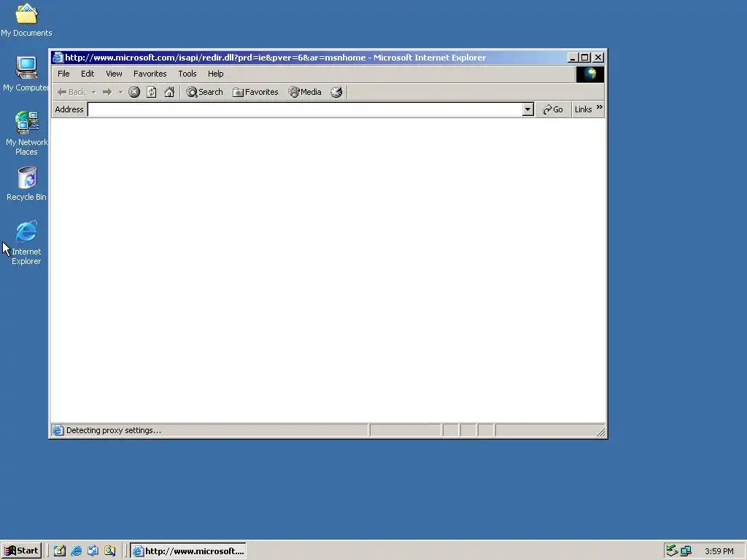Click the Go button
The height and width of the screenshot is (560, 747).
pos(553,109)
